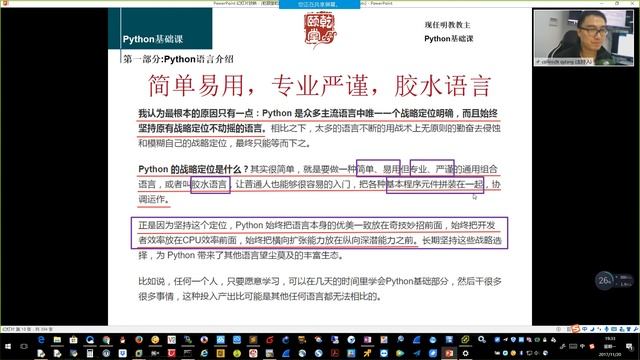This screenshot has height=360, width=640.
Task: Click the Sogou input method S icon
Action: pyautogui.click(x=576, y=329)
